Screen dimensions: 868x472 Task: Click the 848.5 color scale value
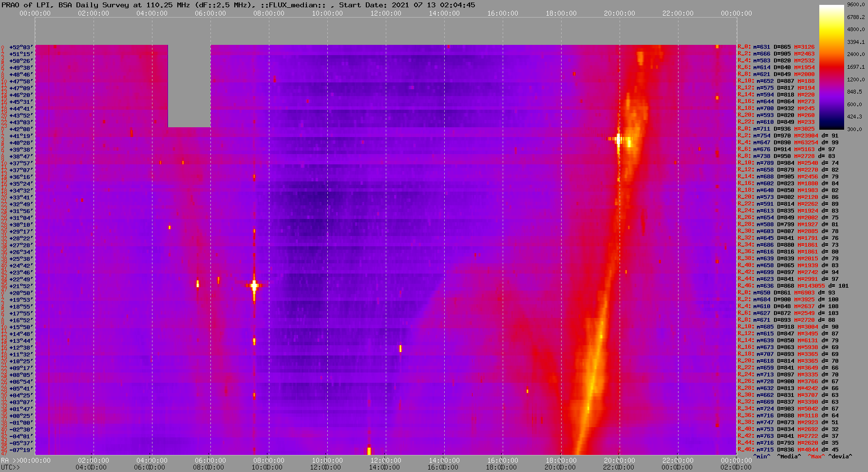pyautogui.click(x=854, y=92)
